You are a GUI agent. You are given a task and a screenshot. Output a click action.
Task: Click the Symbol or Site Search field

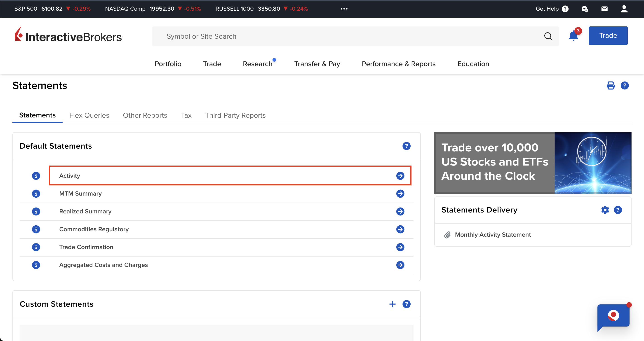point(355,37)
